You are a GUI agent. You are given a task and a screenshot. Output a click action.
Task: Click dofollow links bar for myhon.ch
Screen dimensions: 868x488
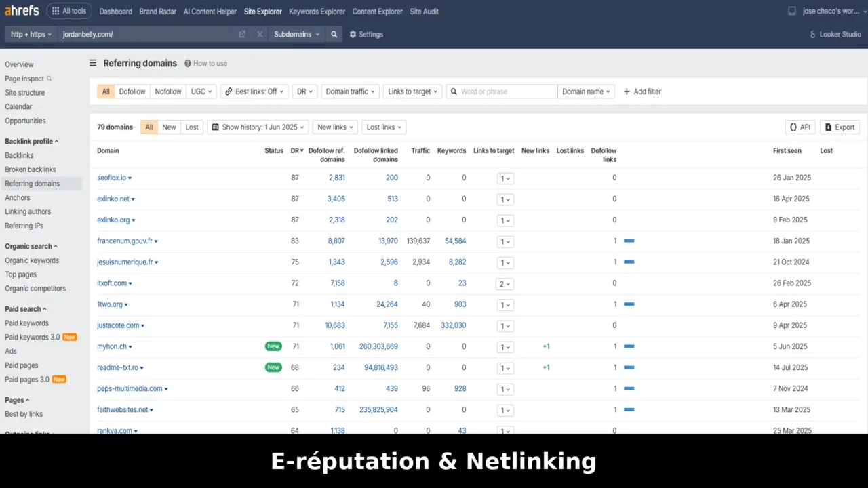click(629, 346)
